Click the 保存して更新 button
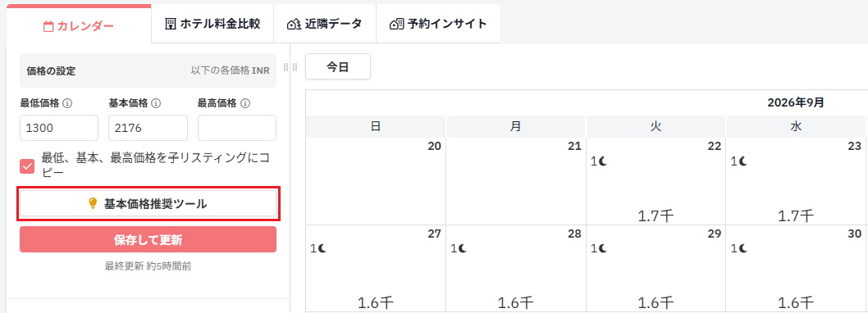The width and height of the screenshot is (868, 313). pyautogui.click(x=148, y=239)
